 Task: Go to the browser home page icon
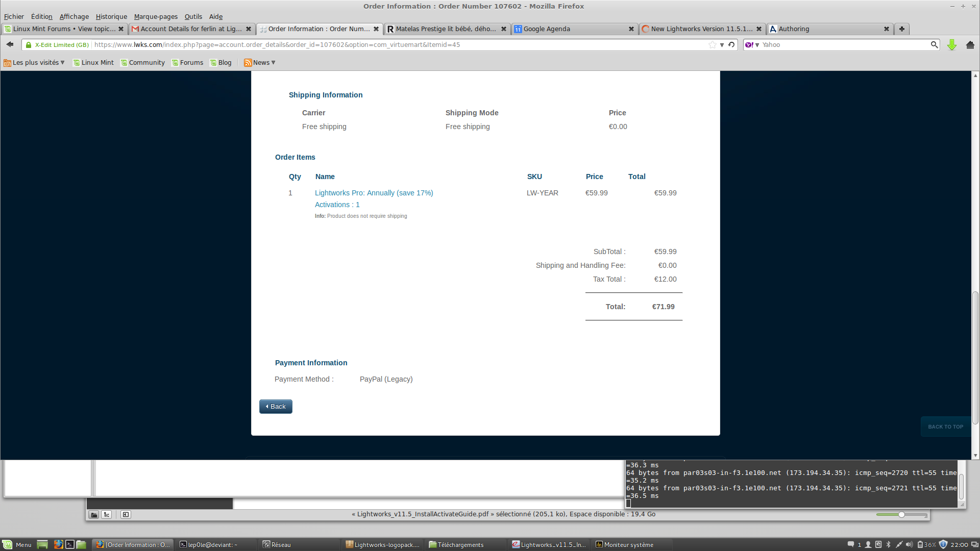(970, 45)
